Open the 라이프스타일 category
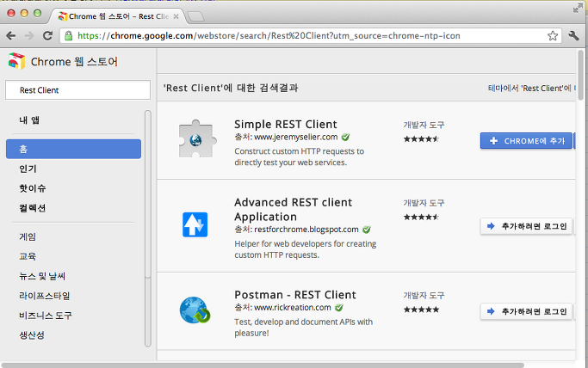Image resolution: width=588 pixels, height=368 pixels. point(45,296)
